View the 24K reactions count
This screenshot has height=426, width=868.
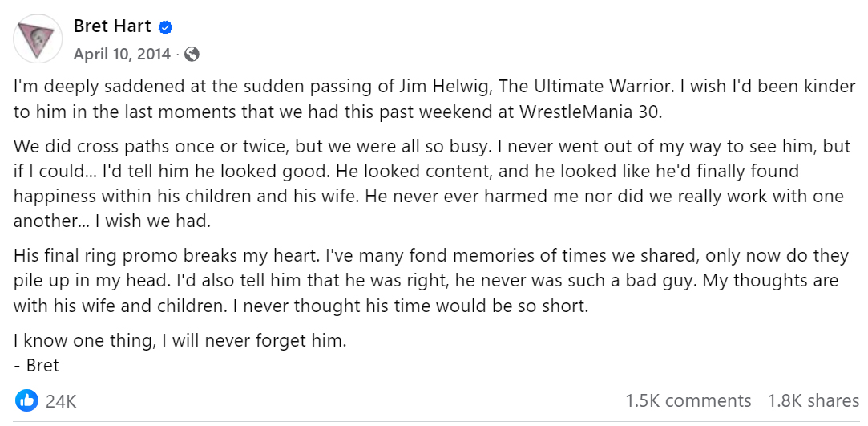point(61,400)
